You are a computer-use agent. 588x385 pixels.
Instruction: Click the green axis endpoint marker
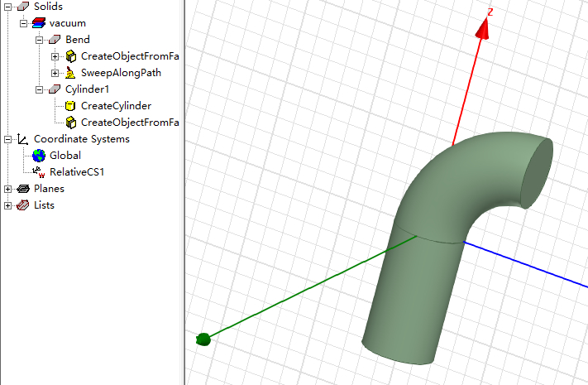click(x=203, y=339)
